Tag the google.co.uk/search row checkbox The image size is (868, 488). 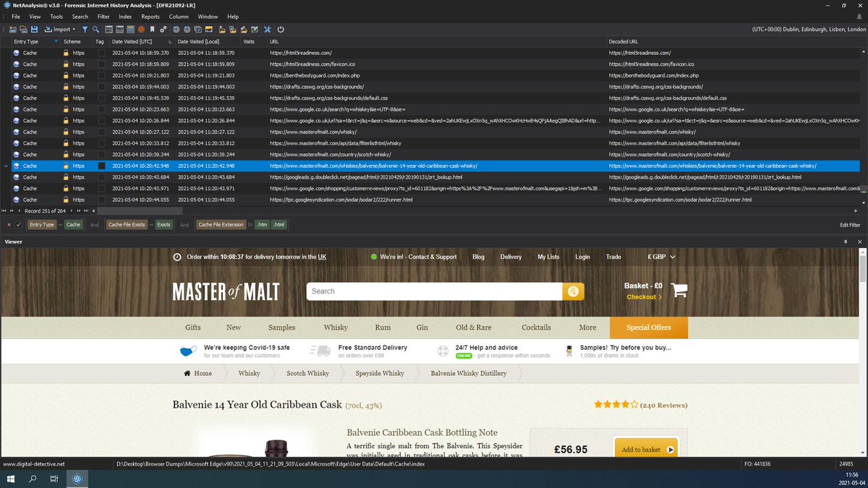[x=102, y=109]
